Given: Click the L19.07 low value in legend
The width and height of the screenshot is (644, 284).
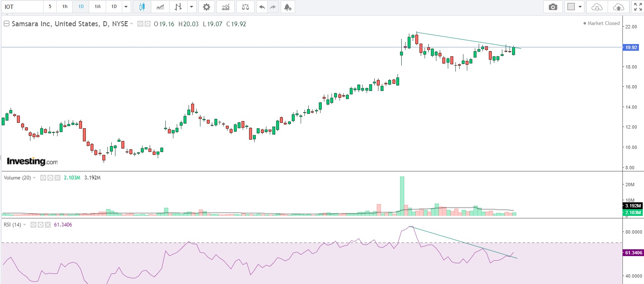Looking at the screenshot, I should click(x=213, y=24).
